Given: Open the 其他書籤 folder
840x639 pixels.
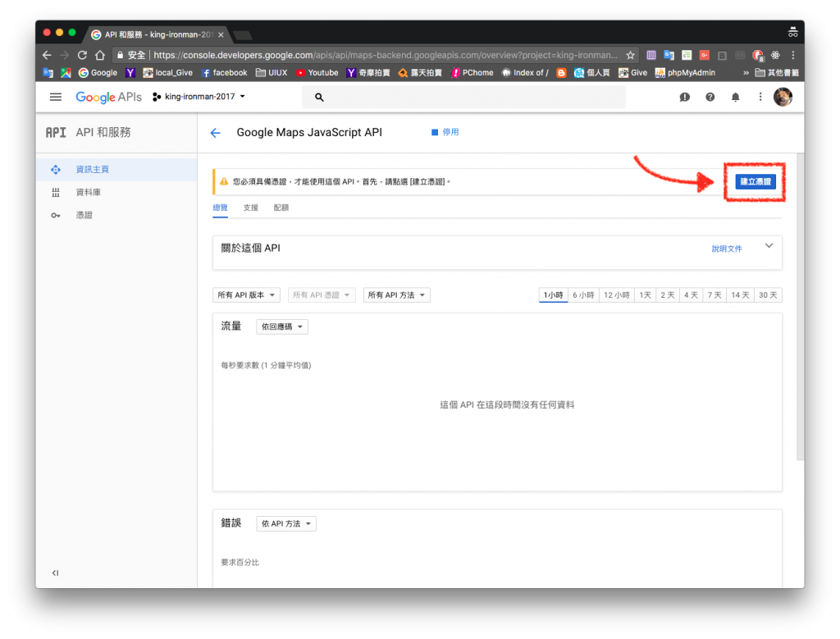Looking at the screenshot, I should tap(777, 73).
